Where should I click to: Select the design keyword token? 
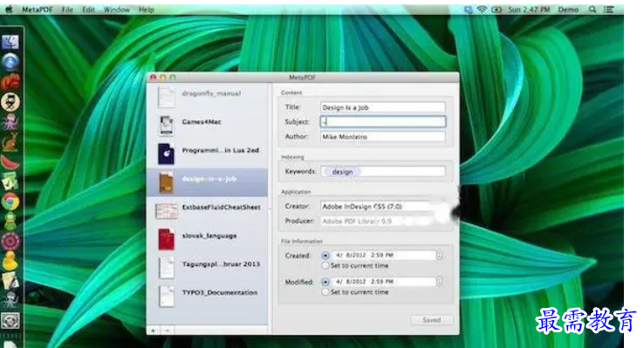[x=342, y=172]
